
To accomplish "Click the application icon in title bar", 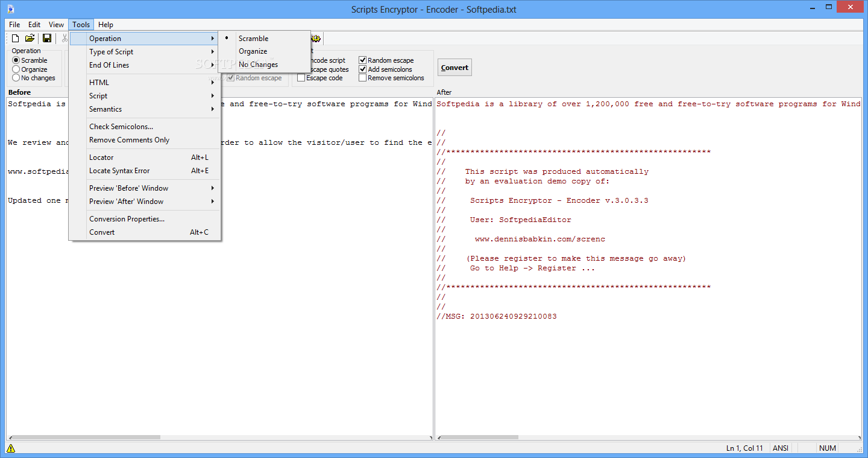I will pyautogui.click(x=10, y=9).
